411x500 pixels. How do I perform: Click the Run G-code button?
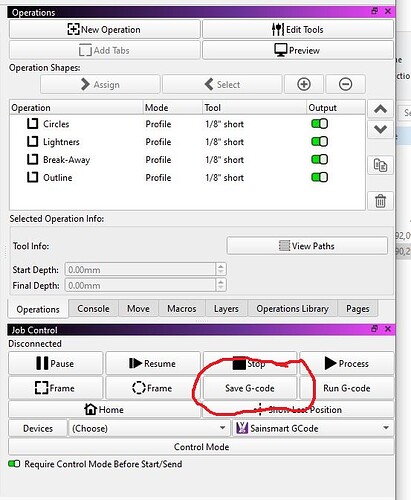tap(347, 388)
